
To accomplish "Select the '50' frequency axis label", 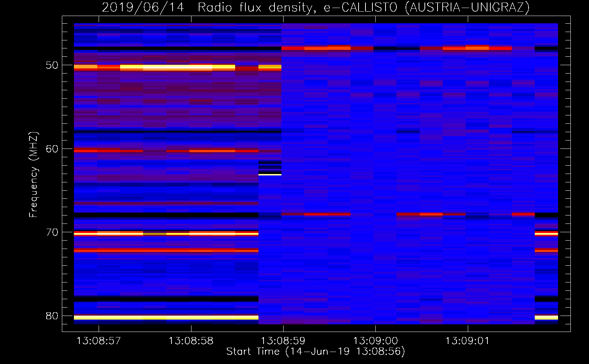I will tap(52, 66).
